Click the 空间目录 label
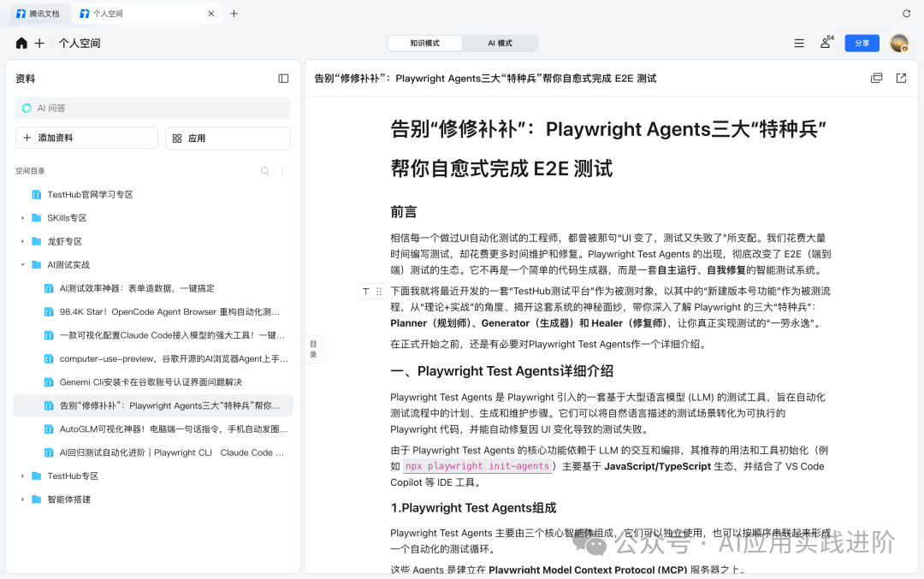This screenshot has width=924, height=579. [x=30, y=171]
